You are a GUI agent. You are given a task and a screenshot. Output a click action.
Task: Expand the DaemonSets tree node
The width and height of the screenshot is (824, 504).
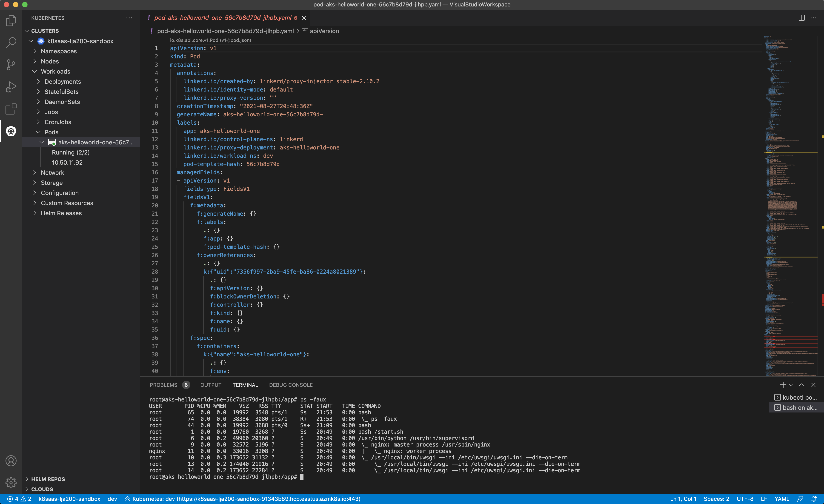[38, 101]
